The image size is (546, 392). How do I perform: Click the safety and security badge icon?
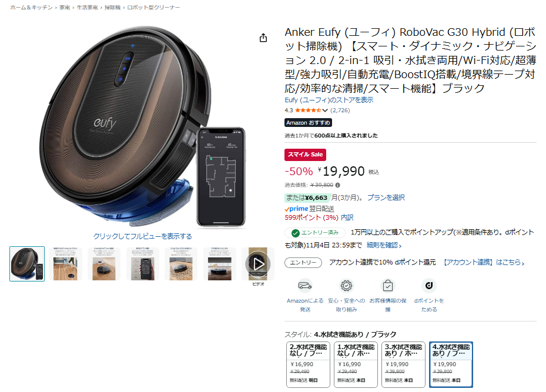346,286
